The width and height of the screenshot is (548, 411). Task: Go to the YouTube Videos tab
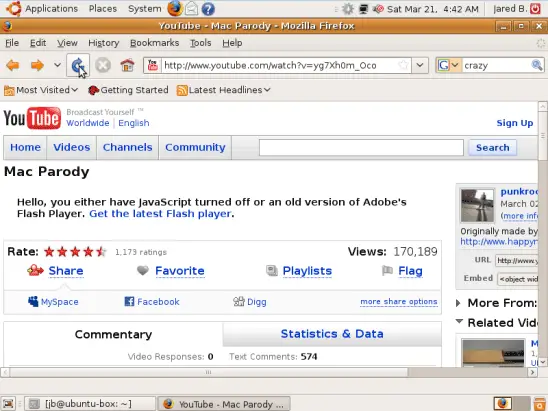72,147
